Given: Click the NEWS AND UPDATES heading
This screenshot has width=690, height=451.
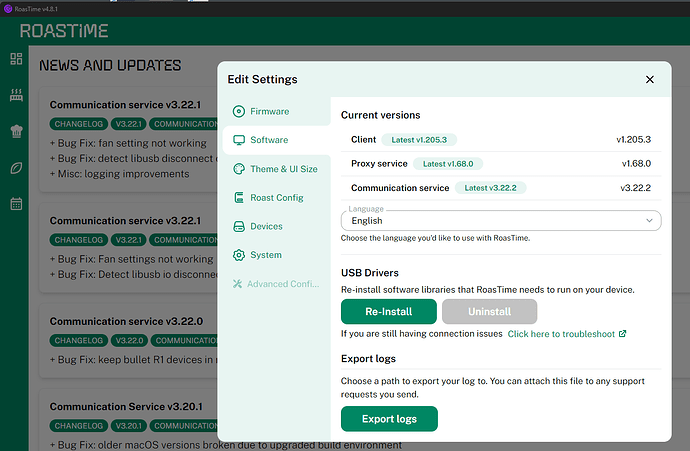Looking at the screenshot, I should [x=110, y=66].
